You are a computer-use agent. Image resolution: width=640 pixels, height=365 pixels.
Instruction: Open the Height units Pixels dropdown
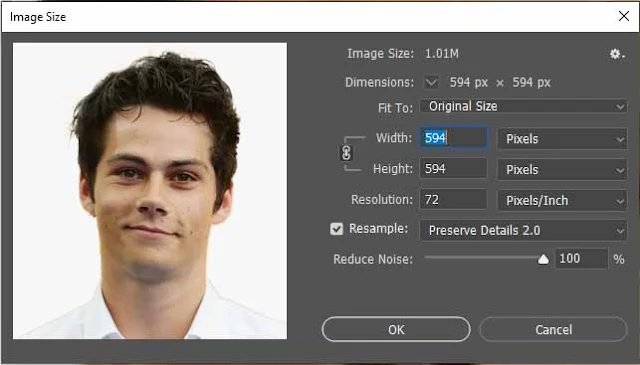(562, 169)
